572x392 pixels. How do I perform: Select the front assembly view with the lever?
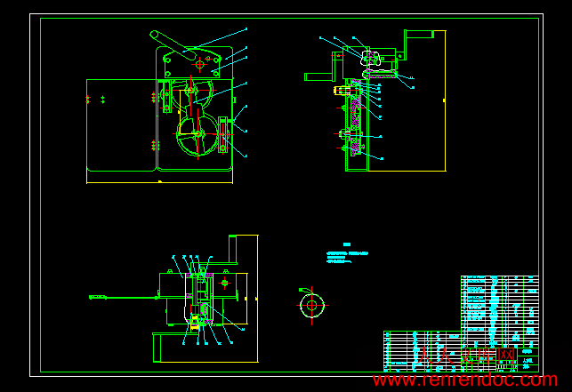tap(166, 106)
